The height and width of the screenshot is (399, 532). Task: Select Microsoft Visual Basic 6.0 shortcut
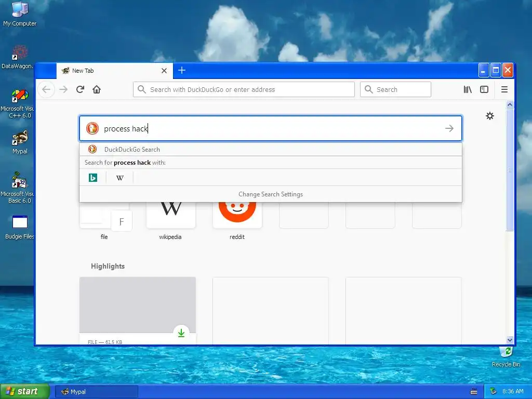tap(18, 187)
